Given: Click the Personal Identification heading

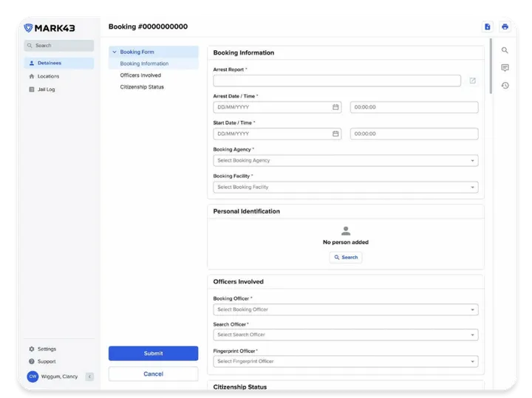Looking at the screenshot, I should [247, 211].
